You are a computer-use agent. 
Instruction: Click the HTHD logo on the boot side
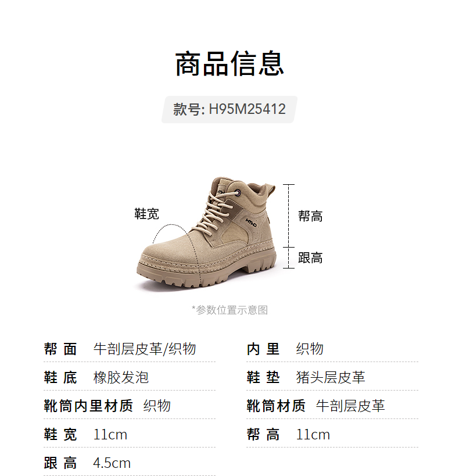point(251,223)
